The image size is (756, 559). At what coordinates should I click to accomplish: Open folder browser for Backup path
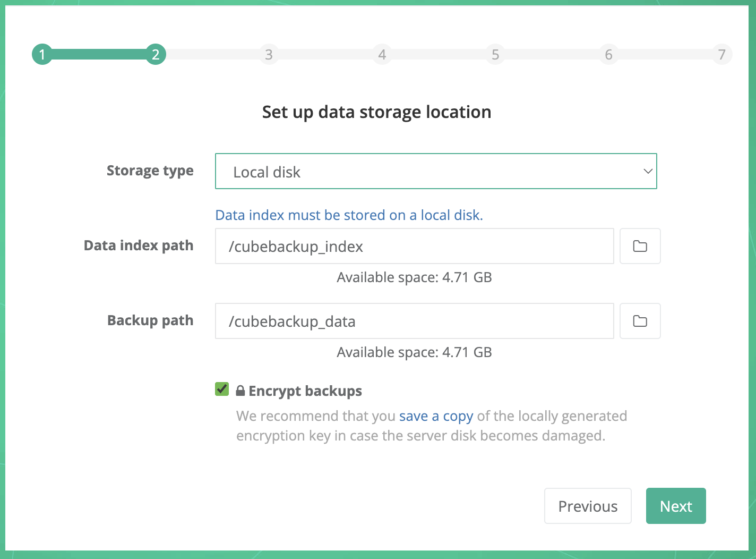[x=640, y=321]
